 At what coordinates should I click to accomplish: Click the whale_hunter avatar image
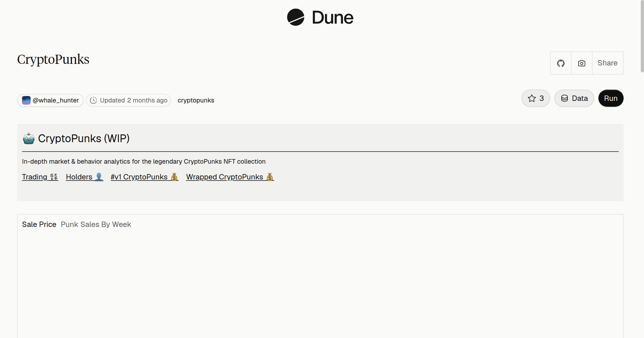(x=26, y=100)
